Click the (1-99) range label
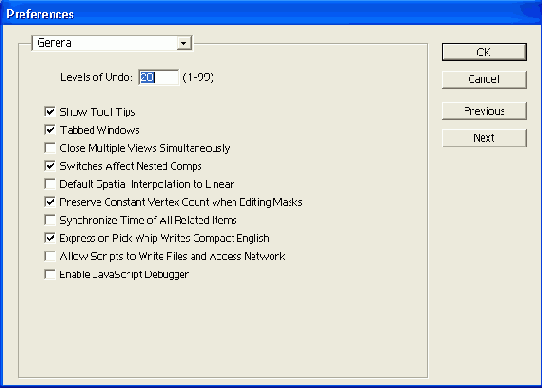Screen dimensions: 542x388 (198, 77)
